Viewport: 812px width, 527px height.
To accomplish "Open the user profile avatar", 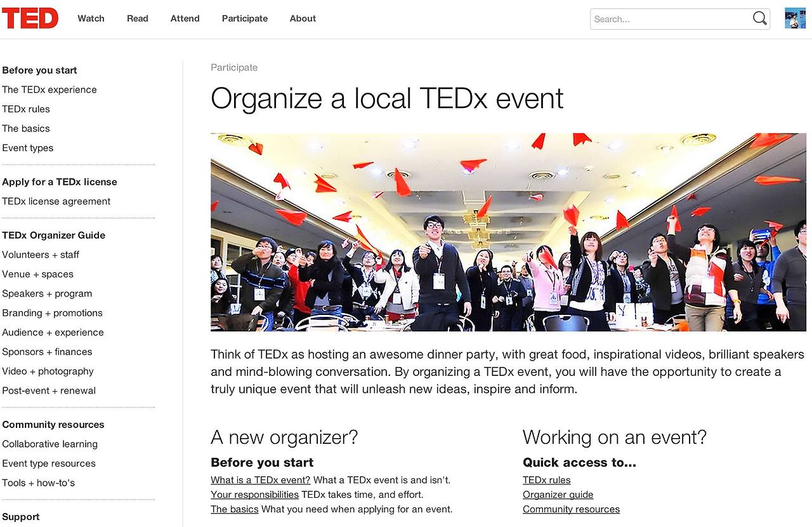I will click(x=795, y=18).
